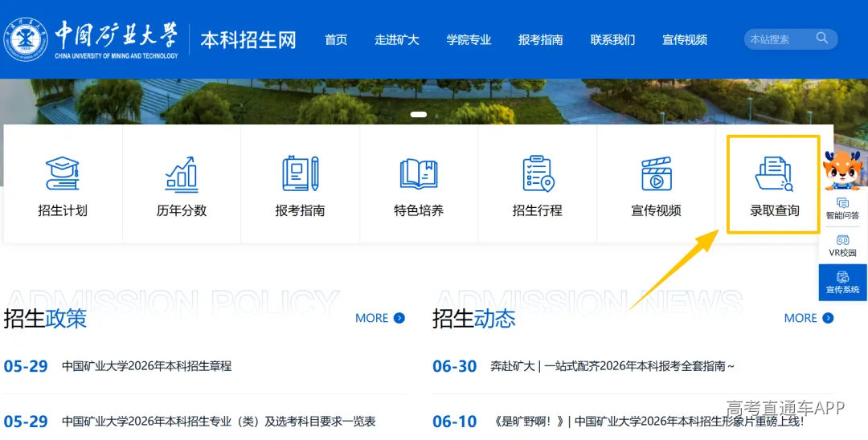Open 联系我们 navigation item
868x440 pixels.
pos(612,40)
